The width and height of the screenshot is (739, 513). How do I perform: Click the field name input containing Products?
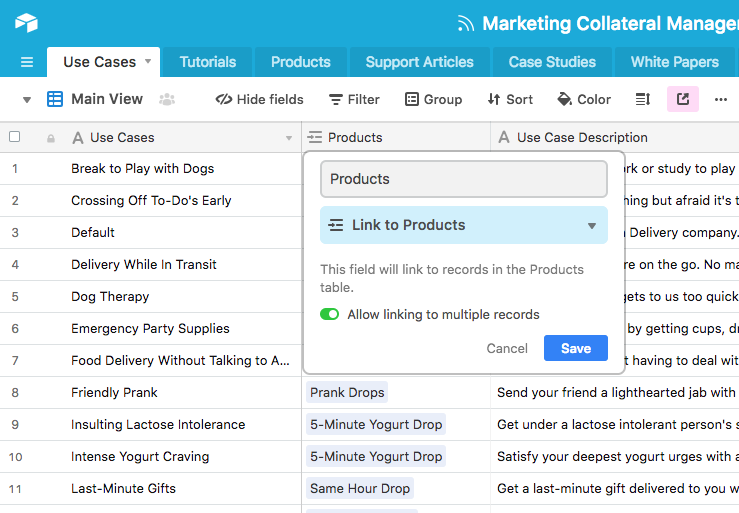pyautogui.click(x=464, y=179)
